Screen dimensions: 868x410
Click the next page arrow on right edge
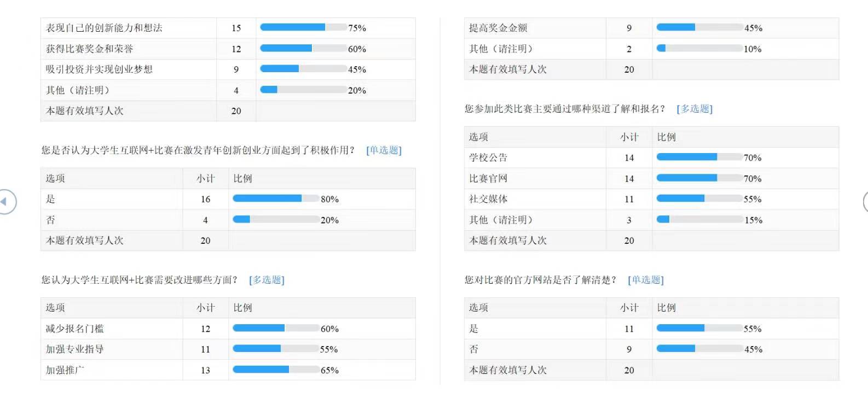tap(865, 202)
